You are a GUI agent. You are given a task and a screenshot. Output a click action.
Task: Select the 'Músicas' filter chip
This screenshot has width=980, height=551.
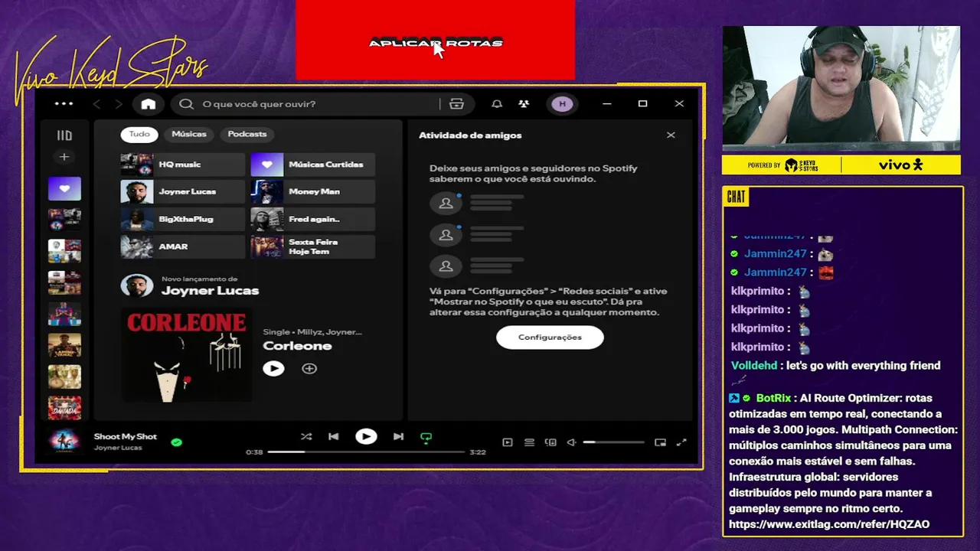(x=189, y=134)
